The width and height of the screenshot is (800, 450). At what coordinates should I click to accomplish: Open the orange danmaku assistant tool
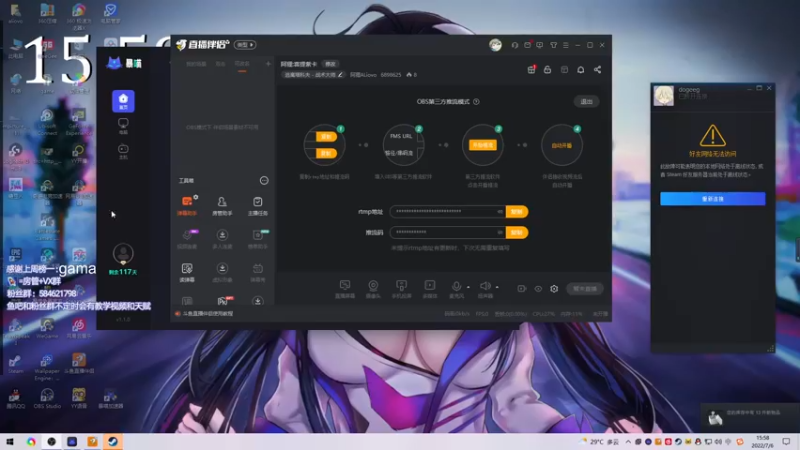click(x=187, y=206)
